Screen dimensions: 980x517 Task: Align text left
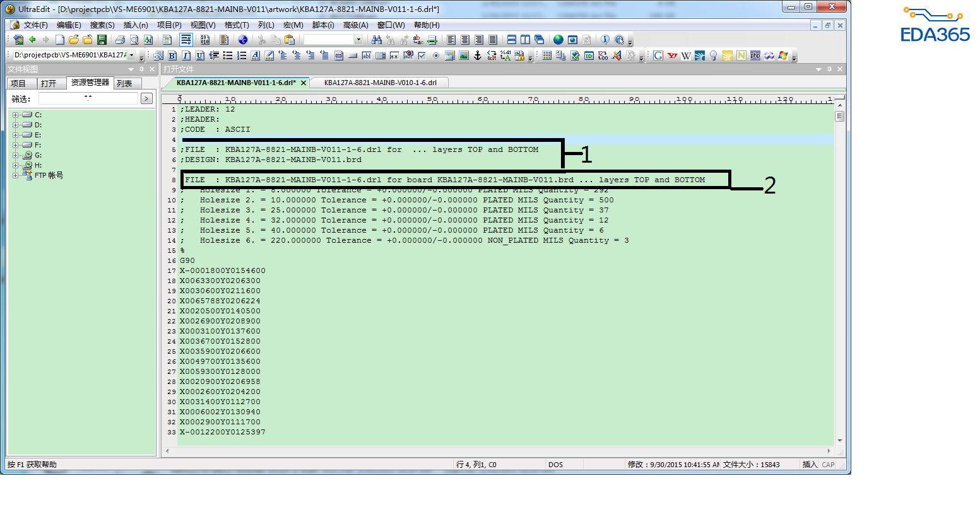tap(451, 40)
